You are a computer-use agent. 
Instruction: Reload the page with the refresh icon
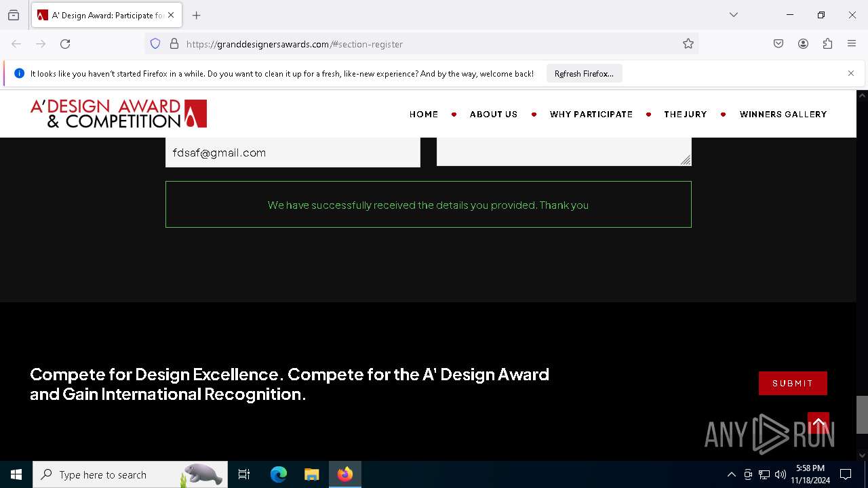[65, 44]
